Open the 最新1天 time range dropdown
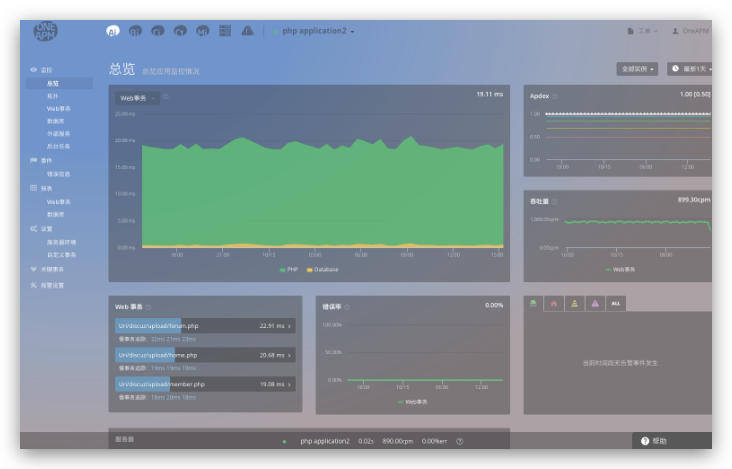 tap(690, 69)
